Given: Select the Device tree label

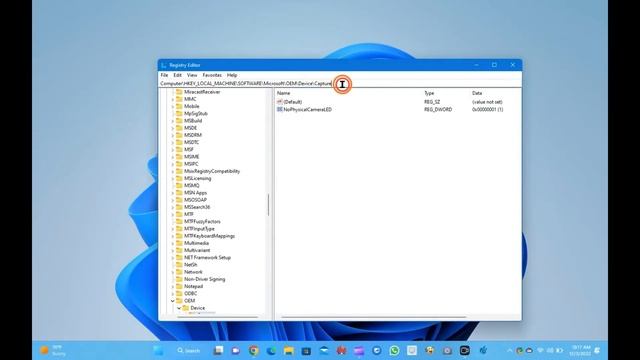Looking at the screenshot, I should point(198,308).
